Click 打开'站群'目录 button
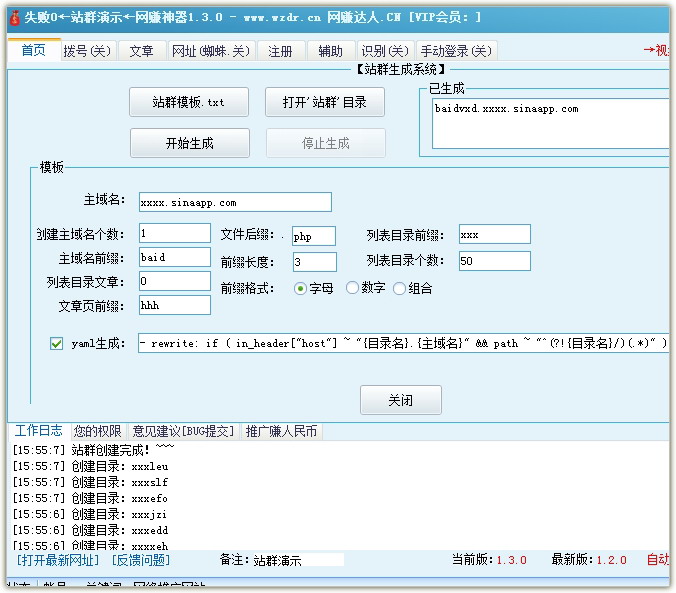 pyautogui.click(x=325, y=102)
